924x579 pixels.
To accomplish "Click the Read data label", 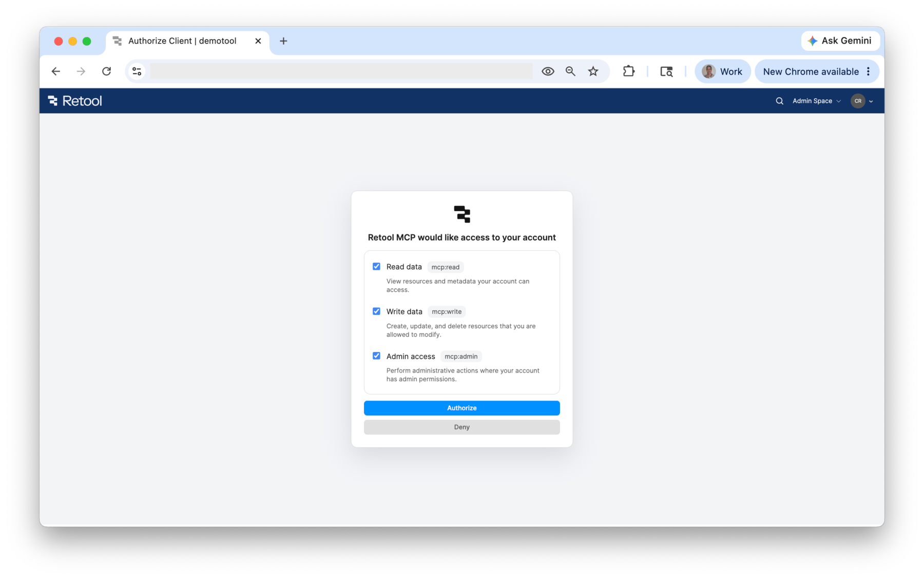I will pos(404,267).
